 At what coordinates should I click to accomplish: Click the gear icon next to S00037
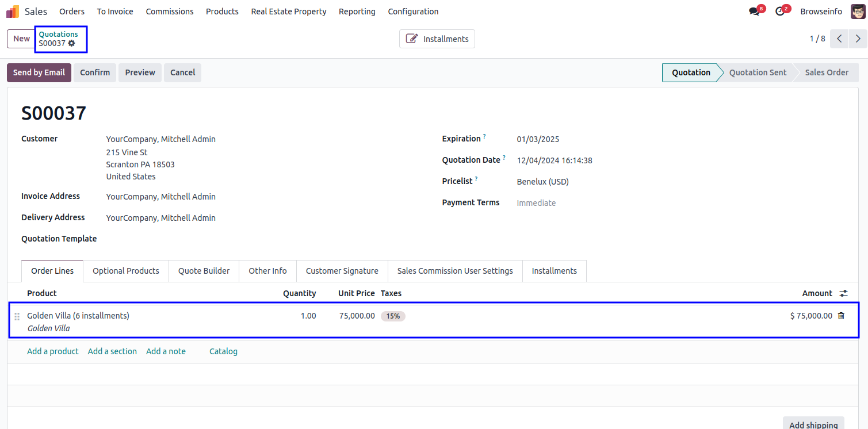72,43
